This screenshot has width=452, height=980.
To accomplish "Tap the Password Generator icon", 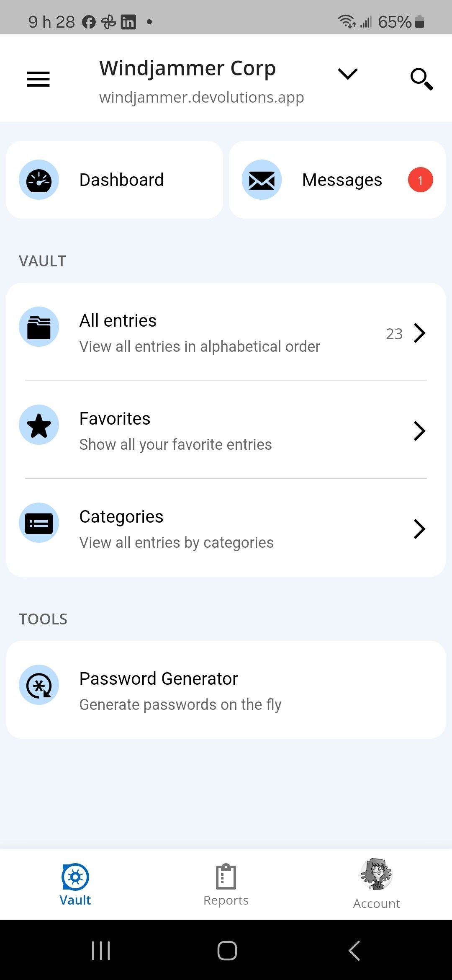I will coord(39,685).
